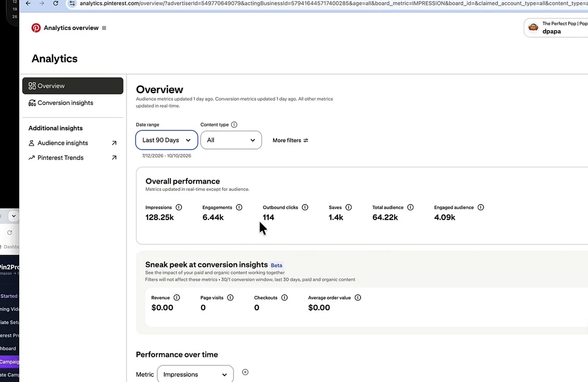This screenshot has width=588, height=382.
Task: Select the highlighted Campaign item in background sidebar
Action: (x=10, y=362)
